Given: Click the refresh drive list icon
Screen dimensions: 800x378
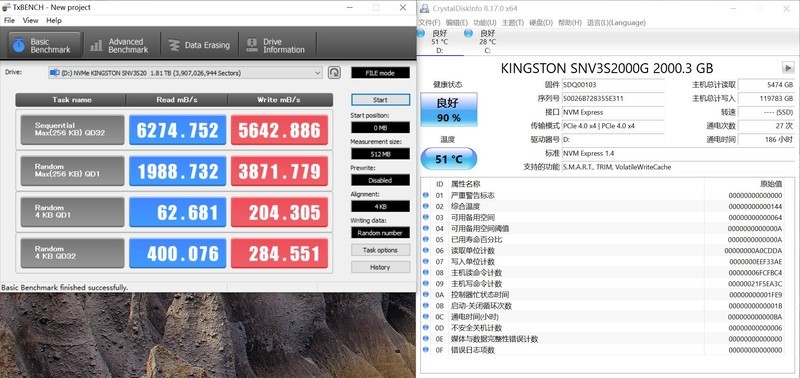Looking at the screenshot, I should 334,73.
